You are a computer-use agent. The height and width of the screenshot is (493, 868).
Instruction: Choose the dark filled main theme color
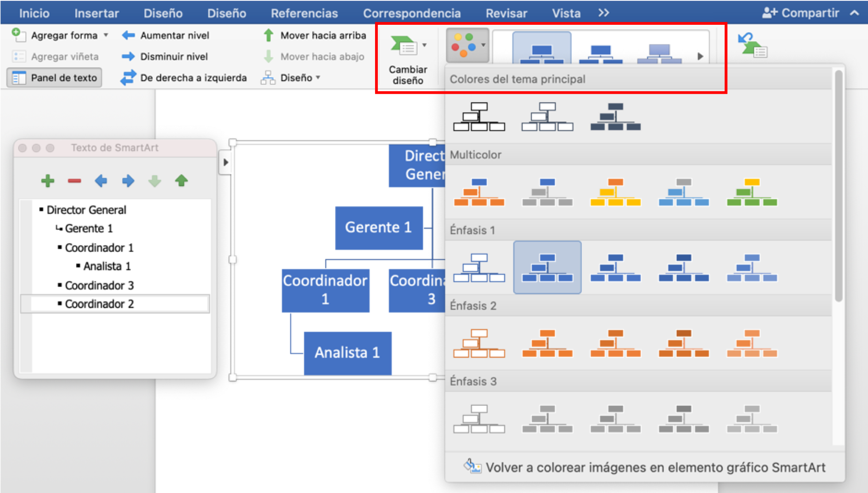click(x=616, y=117)
